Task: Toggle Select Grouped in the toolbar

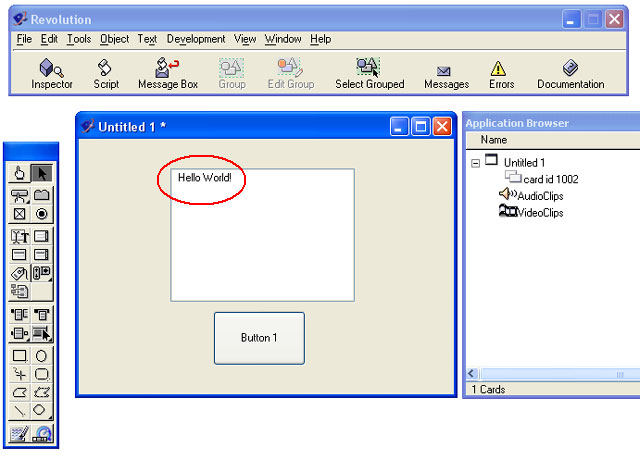Action: pyautogui.click(x=369, y=74)
